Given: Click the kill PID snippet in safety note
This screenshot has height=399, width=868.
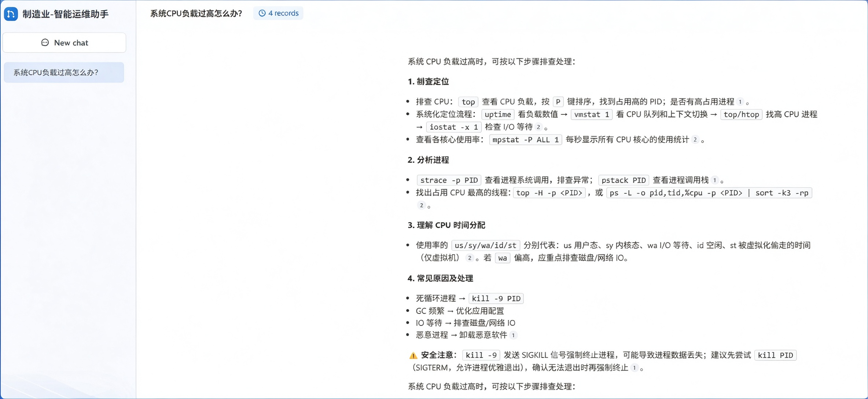Looking at the screenshot, I should (x=776, y=355).
